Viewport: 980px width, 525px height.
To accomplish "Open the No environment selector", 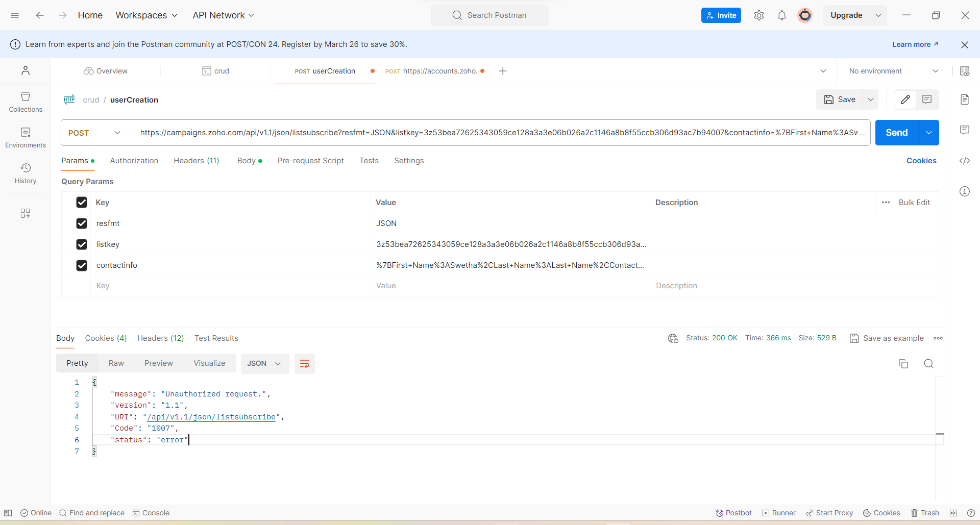I will (x=894, y=71).
